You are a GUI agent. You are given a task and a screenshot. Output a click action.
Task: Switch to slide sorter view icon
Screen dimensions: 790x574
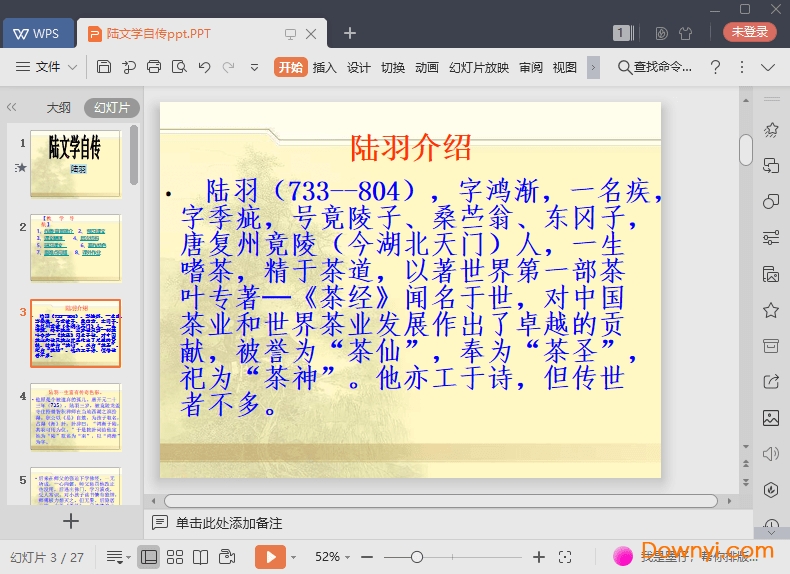coord(175,556)
